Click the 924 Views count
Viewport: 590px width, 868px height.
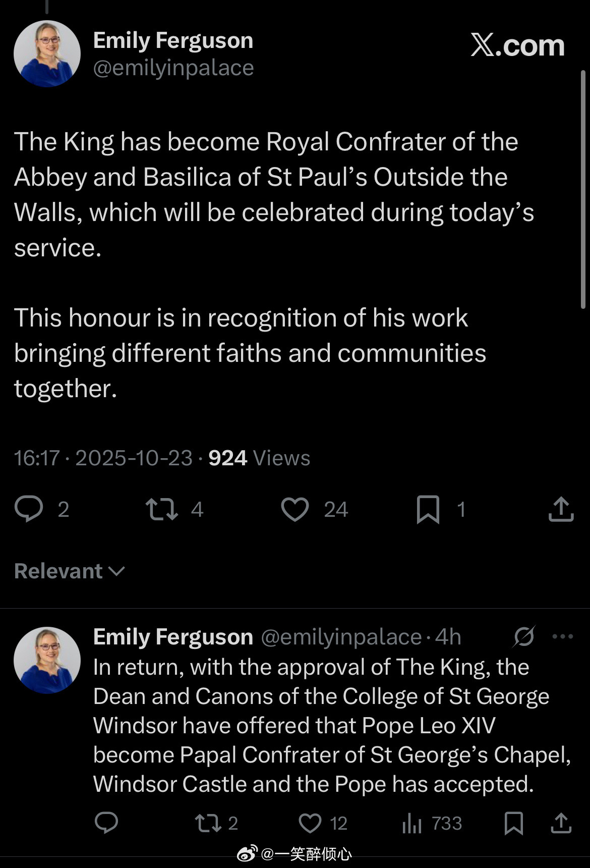click(259, 458)
